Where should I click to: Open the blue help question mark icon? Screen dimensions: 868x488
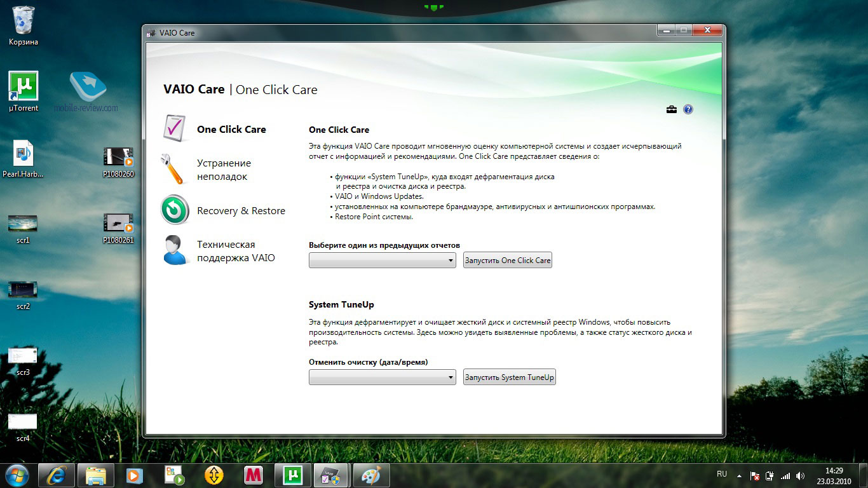(x=688, y=109)
